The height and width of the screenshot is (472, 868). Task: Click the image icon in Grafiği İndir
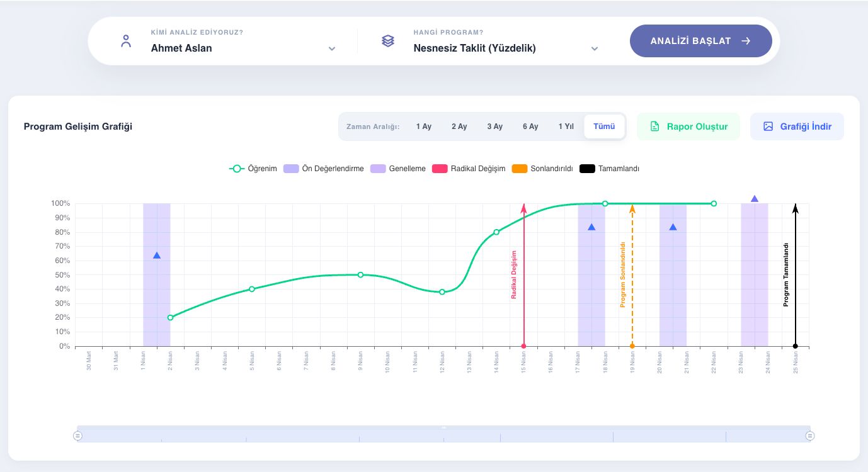coord(768,126)
